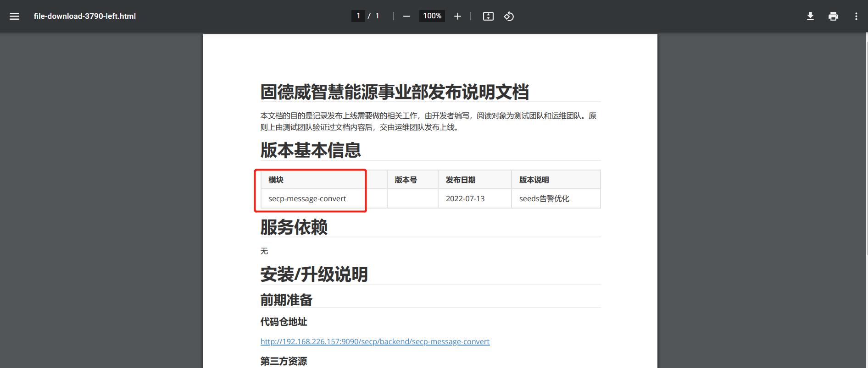Screen dimensions: 868x368
Task: Print the document
Action: point(833,16)
